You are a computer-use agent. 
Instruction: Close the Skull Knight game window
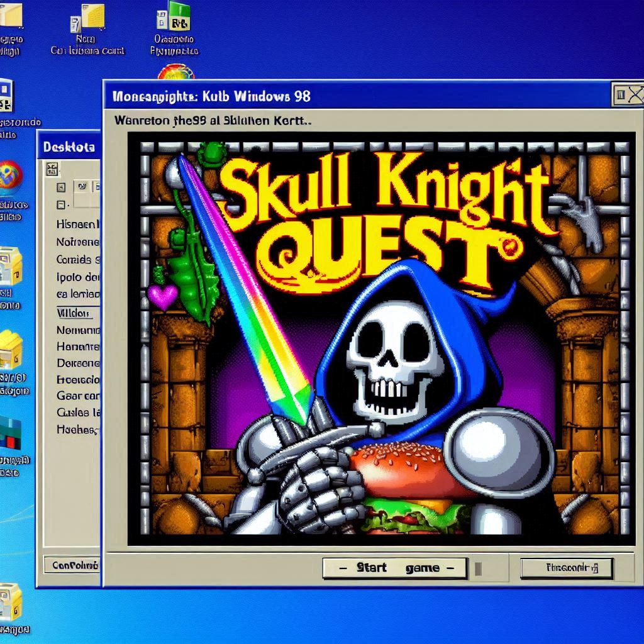tap(636, 95)
